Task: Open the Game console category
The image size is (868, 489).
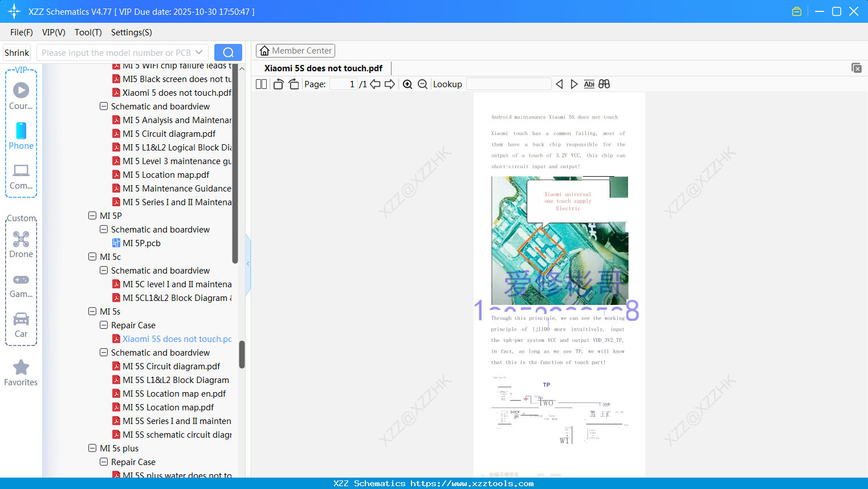Action: click(21, 285)
